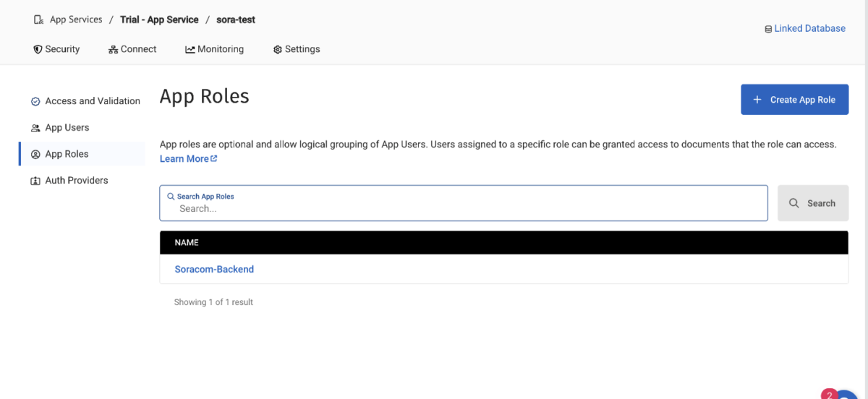Click the Access and Validation checkmark icon
This screenshot has height=399, width=868.
pyautogui.click(x=35, y=101)
